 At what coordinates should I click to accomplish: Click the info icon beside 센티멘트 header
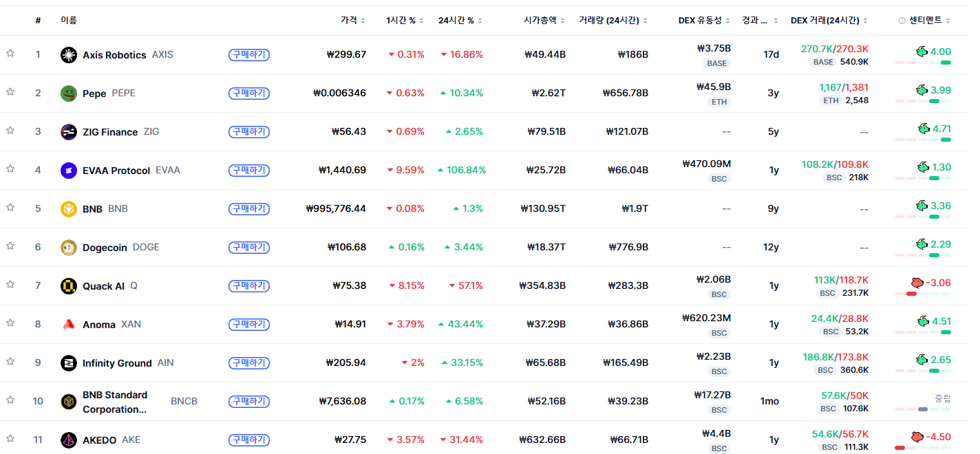[902, 21]
